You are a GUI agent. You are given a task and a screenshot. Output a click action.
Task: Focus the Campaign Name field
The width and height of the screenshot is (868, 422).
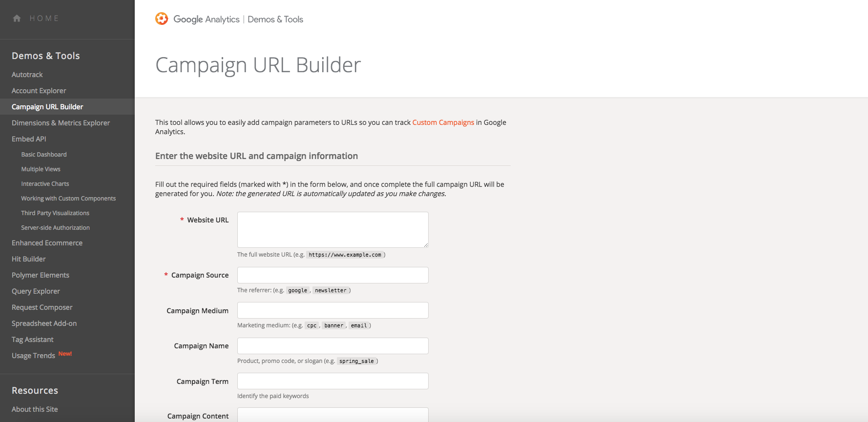click(333, 346)
